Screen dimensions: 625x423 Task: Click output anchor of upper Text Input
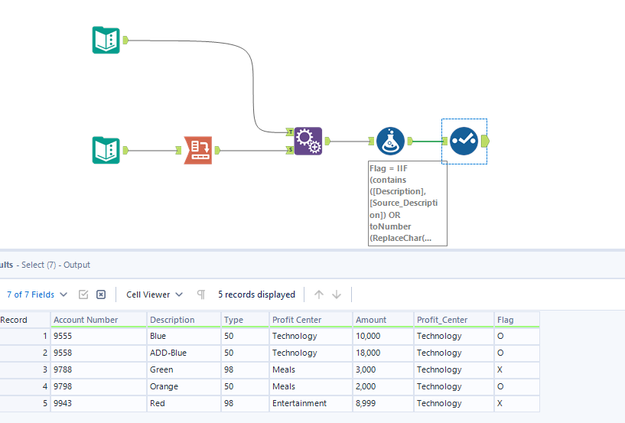(x=126, y=40)
